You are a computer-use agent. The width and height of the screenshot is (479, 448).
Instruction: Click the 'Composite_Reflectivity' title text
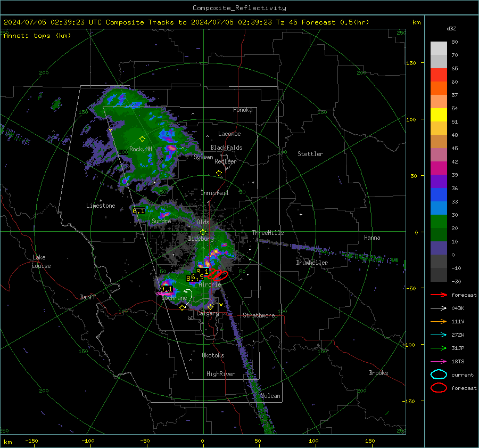click(x=239, y=8)
